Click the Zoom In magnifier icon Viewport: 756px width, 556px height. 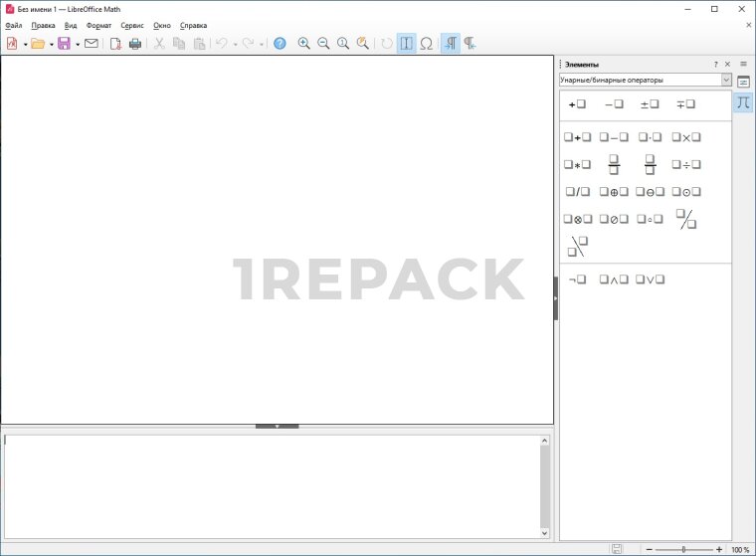coord(303,44)
